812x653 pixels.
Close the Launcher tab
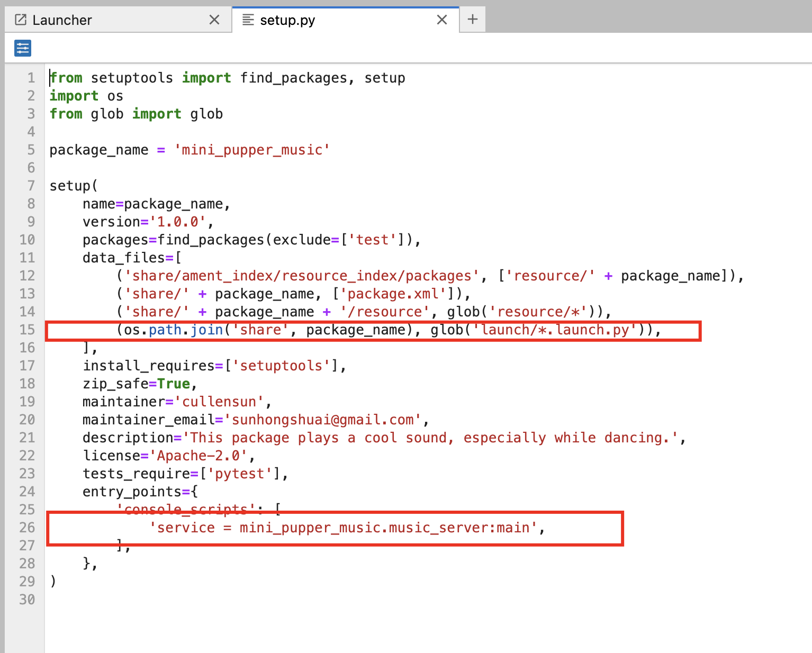click(x=214, y=20)
